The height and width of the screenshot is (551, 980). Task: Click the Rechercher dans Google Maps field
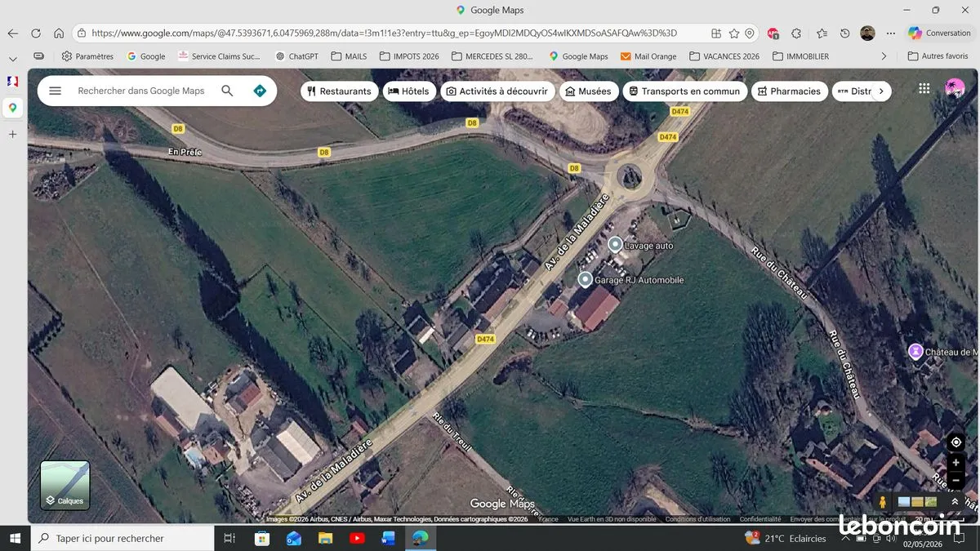pyautogui.click(x=141, y=91)
